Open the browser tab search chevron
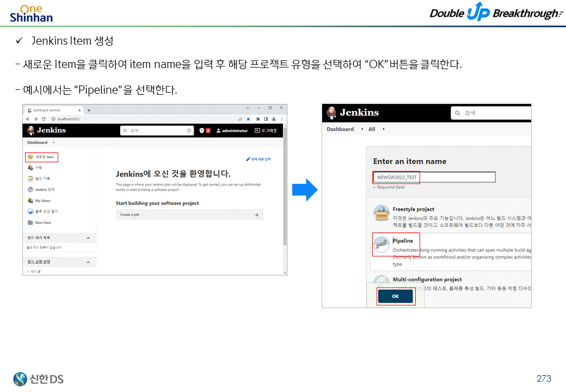The height and width of the screenshot is (392, 566). pos(248,108)
